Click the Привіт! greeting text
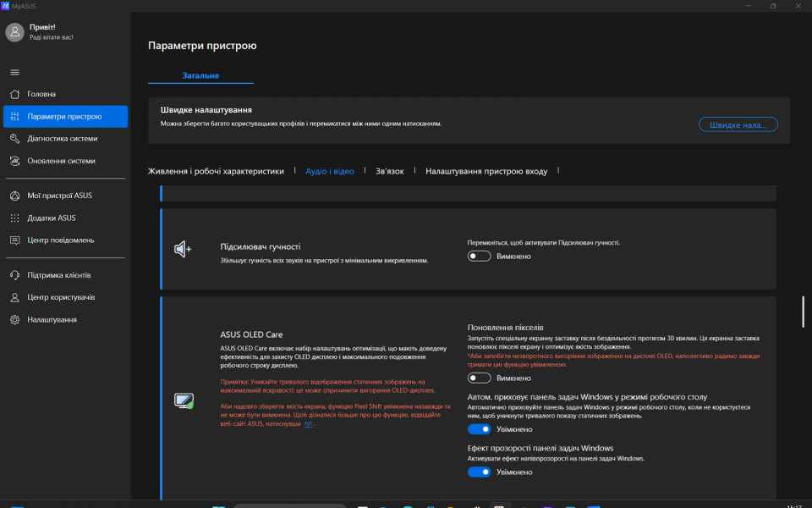This screenshot has height=508, width=812. (x=42, y=27)
